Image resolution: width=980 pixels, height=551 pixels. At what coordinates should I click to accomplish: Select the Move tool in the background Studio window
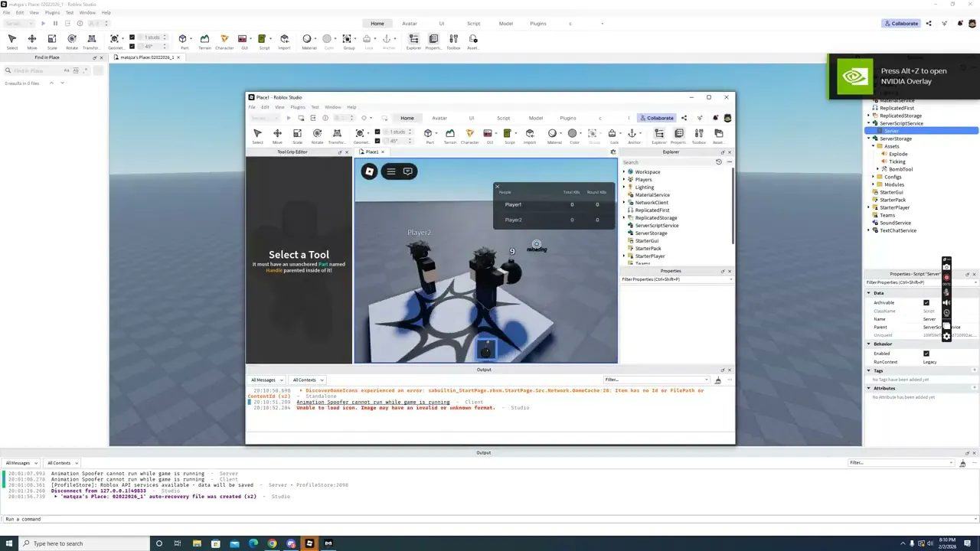[31, 41]
